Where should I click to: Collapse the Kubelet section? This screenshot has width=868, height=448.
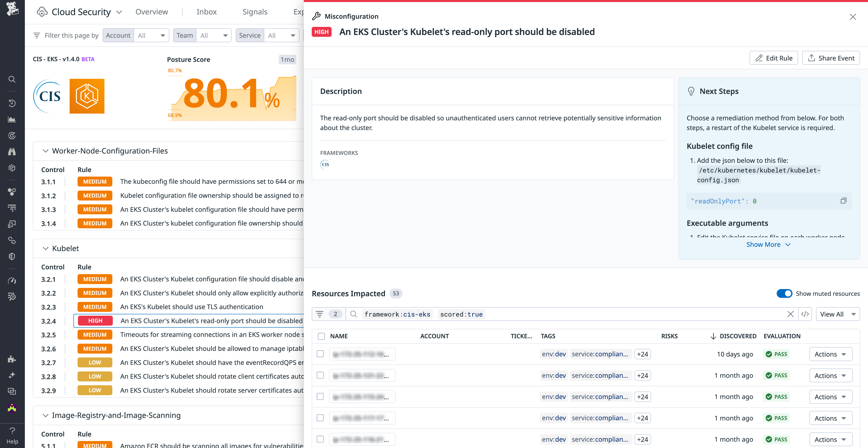pyautogui.click(x=46, y=248)
